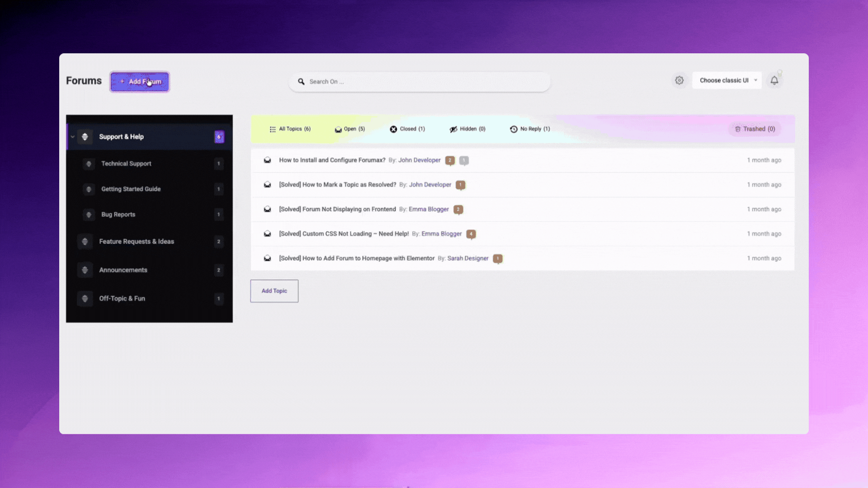This screenshot has width=868, height=488.
Task: Open the settings gear icon
Action: coord(679,80)
